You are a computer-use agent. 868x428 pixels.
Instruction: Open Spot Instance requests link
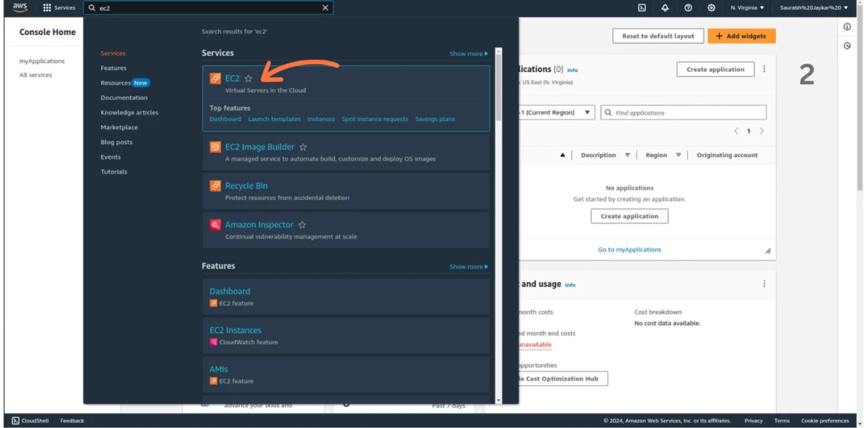click(375, 119)
